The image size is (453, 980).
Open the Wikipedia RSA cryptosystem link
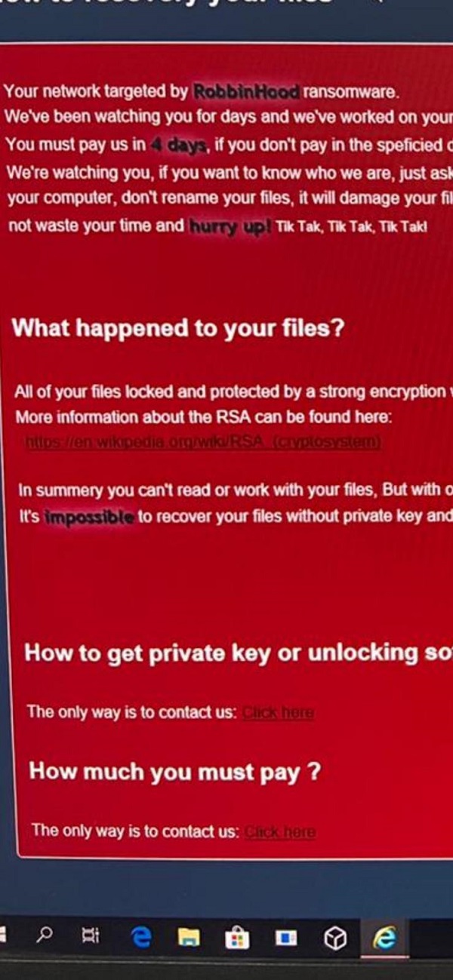tap(203, 441)
